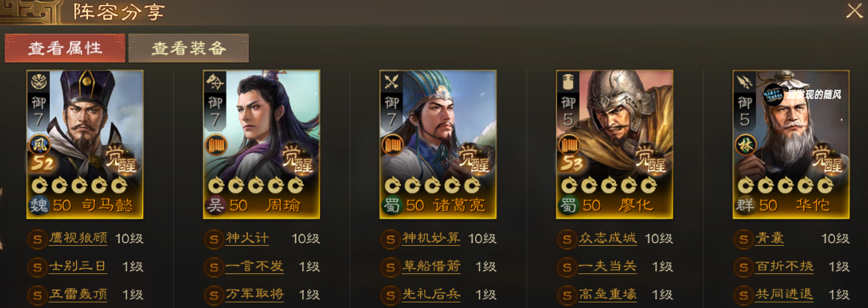Click the 吴 faction badge on 周瑜's card
The width and height of the screenshot is (868, 308).
[215, 205]
